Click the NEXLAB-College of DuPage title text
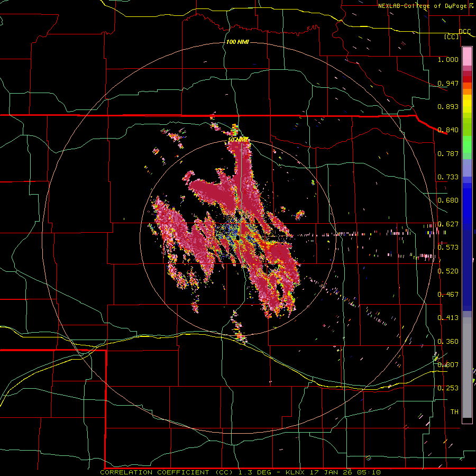The image size is (476, 476). pos(422,6)
